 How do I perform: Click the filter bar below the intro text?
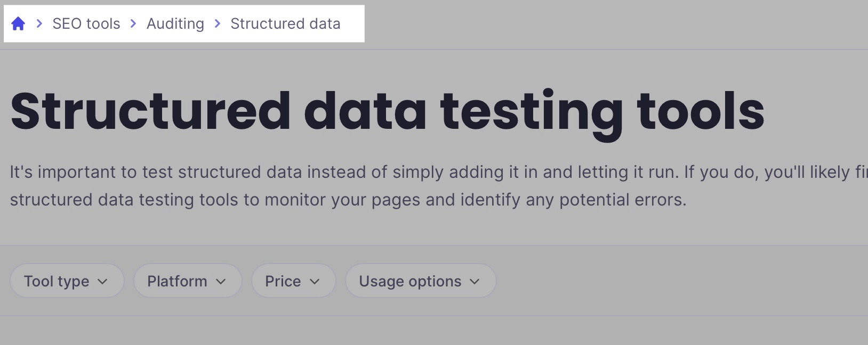coord(434,281)
